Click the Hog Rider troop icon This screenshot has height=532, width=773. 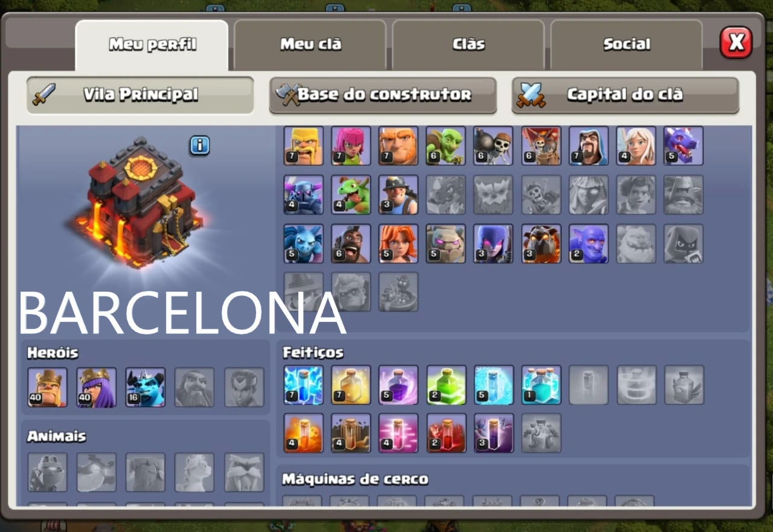(351, 243)
